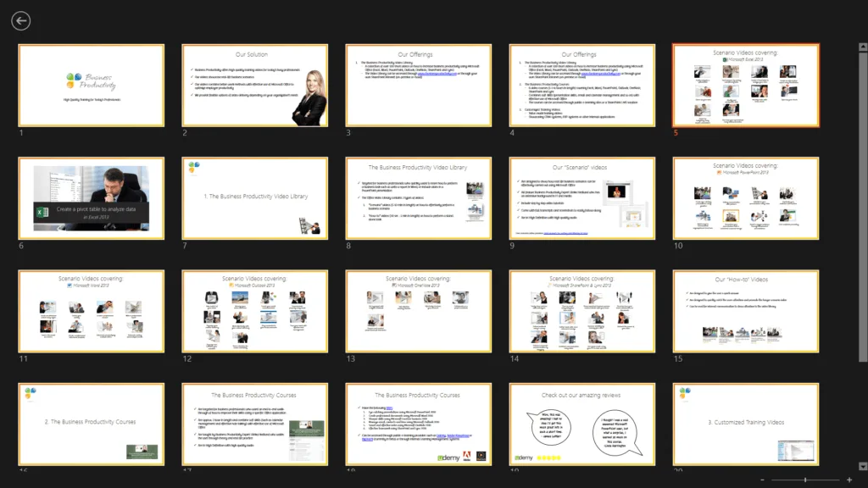This screenshot has width=868, height=488.
Task: Select slide 3 titled 'Our Offerings'
Action: coord(418,85)
